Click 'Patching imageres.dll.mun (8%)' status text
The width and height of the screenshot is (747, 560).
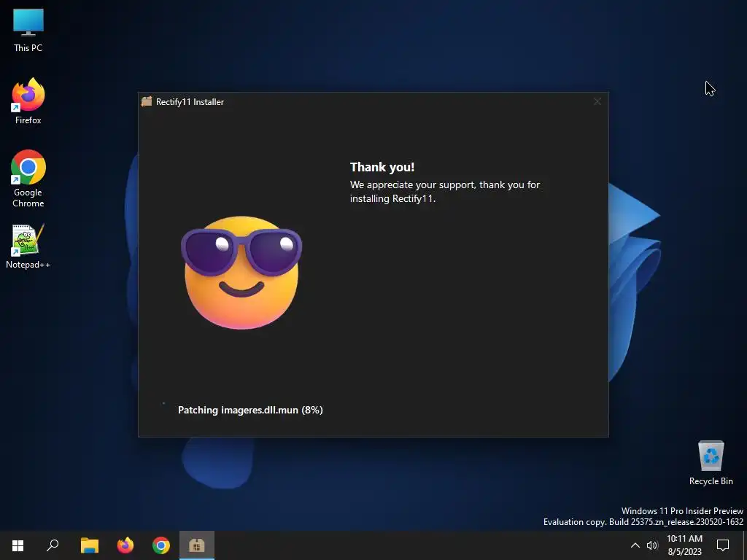[x=251, y=410]
